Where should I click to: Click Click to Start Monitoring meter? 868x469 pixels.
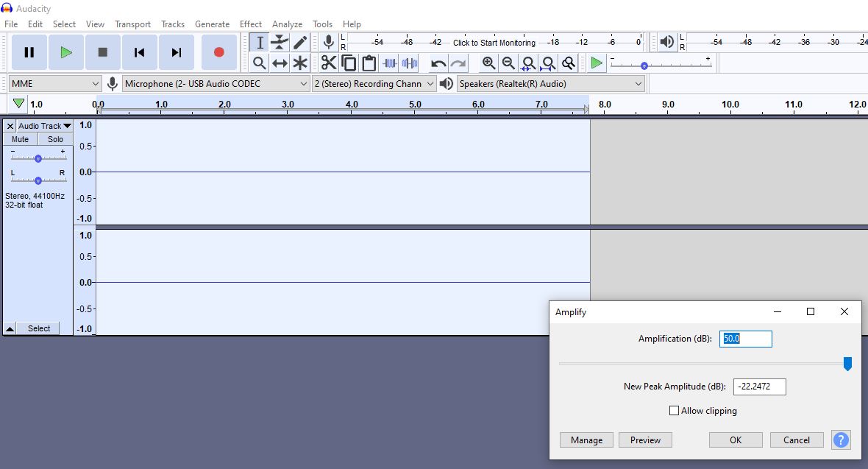tap(494, 43)
